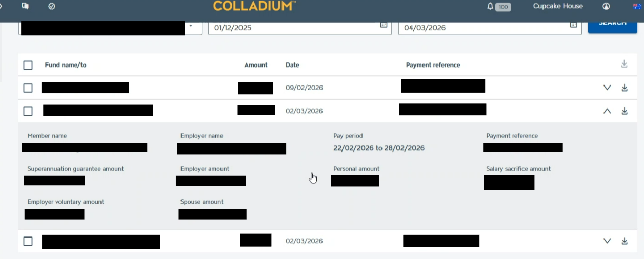Click the Cupcake House account name
644x259 pixels.
click(x=558, y=6)
